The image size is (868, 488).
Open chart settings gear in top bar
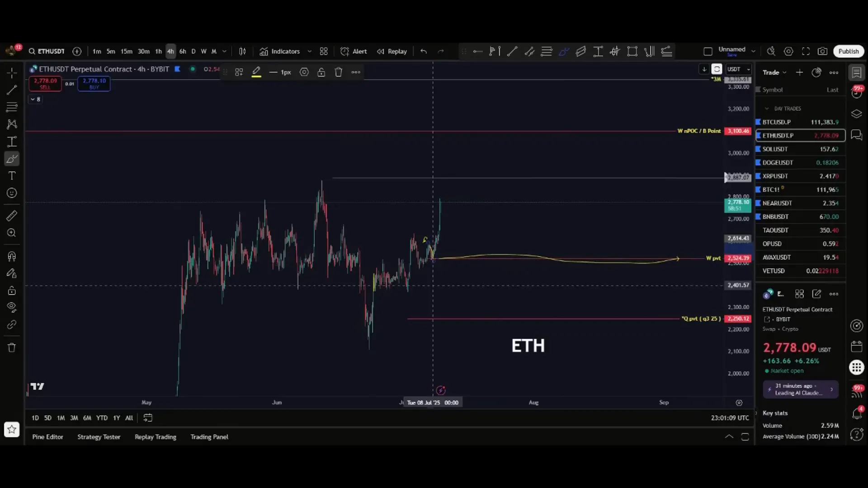point(788,52)
